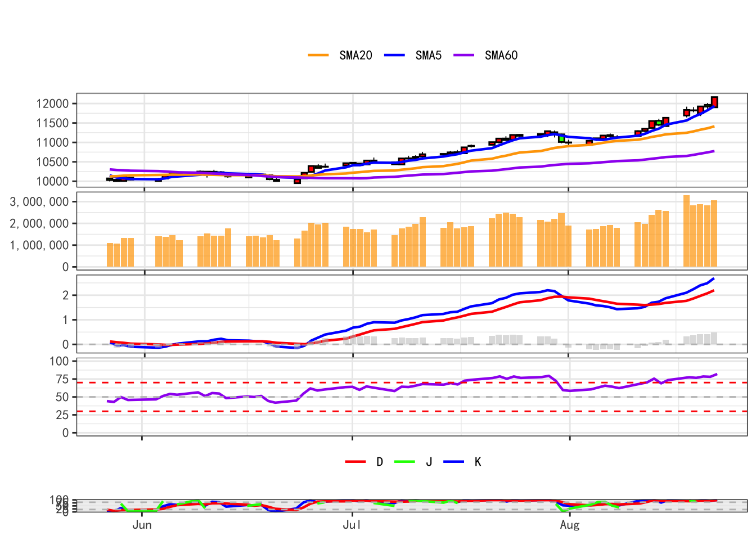This screenshot has height=540, width=756.
Task: Click the orange SMA20 legend line
Action: click(x=318, y=55)
